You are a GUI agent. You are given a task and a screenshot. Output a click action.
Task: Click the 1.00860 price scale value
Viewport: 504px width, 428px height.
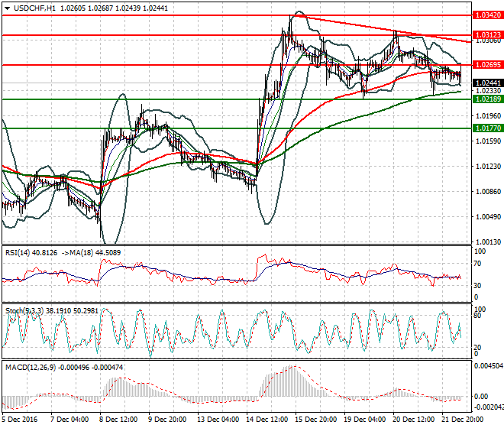[488, 192]
